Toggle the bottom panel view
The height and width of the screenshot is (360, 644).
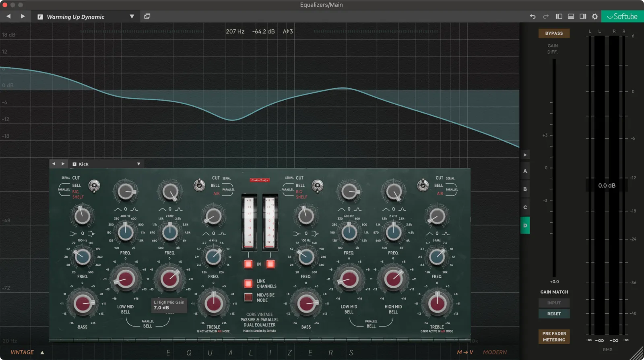(x=571, y=17)
